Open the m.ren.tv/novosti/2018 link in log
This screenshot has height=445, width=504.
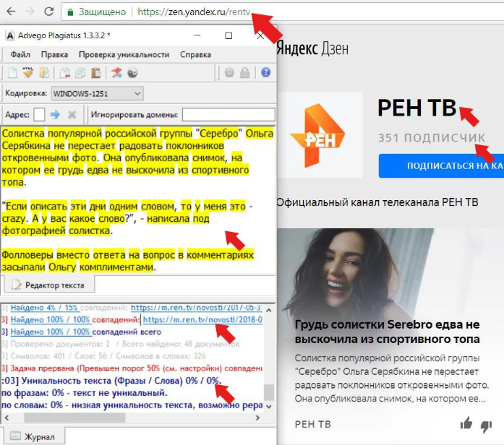click(202, 320)
